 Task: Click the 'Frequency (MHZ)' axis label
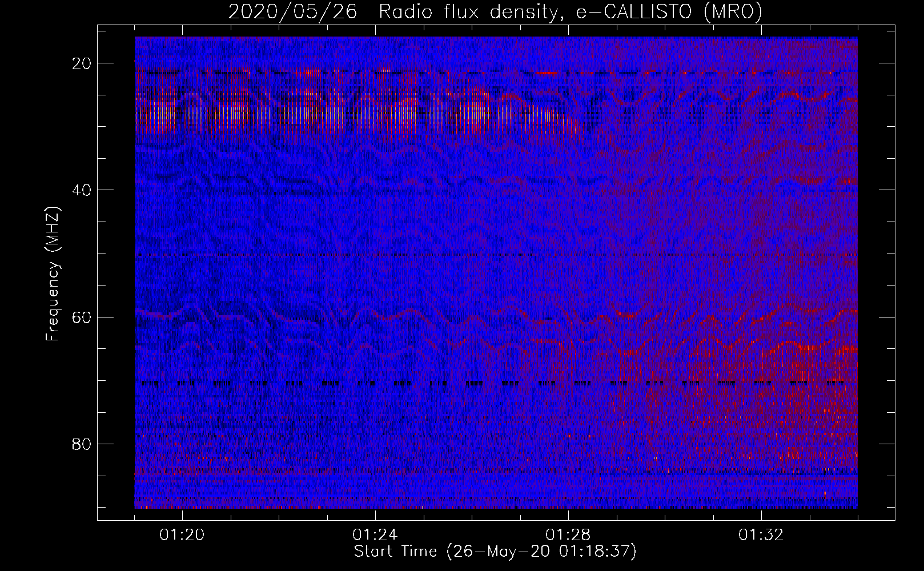(x=53, y=274)
